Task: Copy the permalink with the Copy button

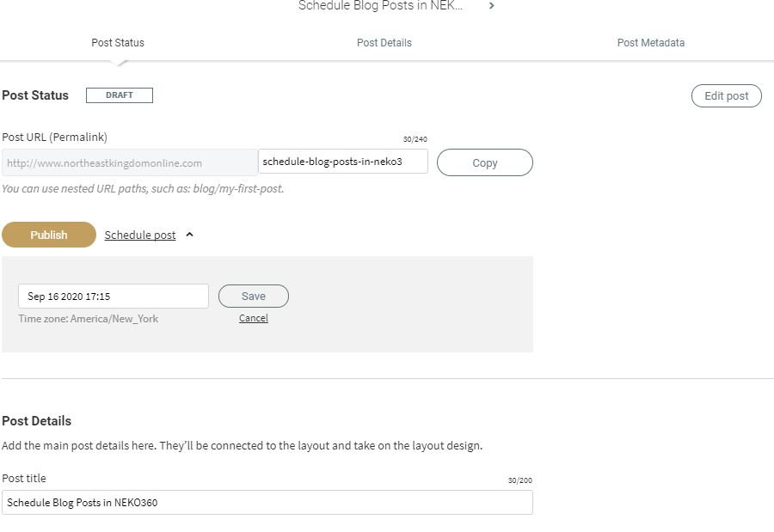Action: tap(485, 162)
